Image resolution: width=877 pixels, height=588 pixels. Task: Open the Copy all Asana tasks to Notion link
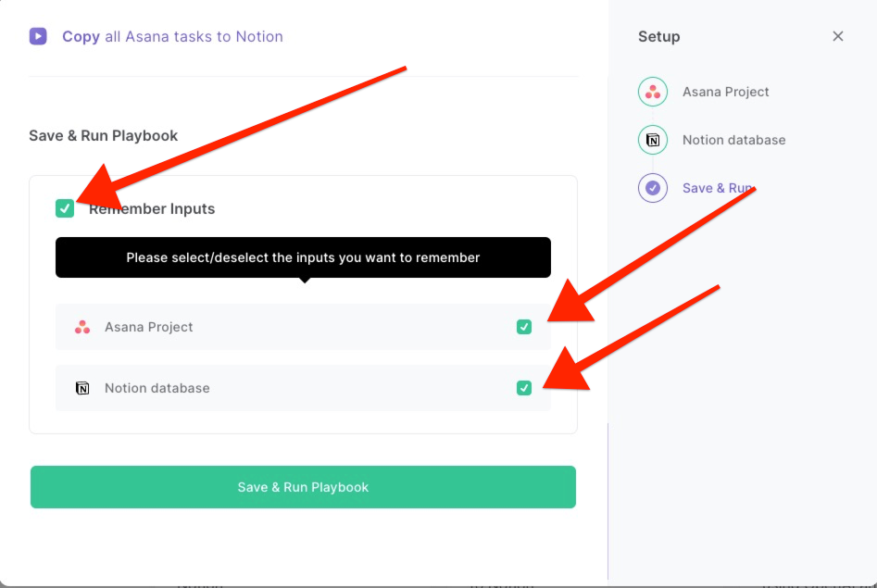[x=172, y=36]
